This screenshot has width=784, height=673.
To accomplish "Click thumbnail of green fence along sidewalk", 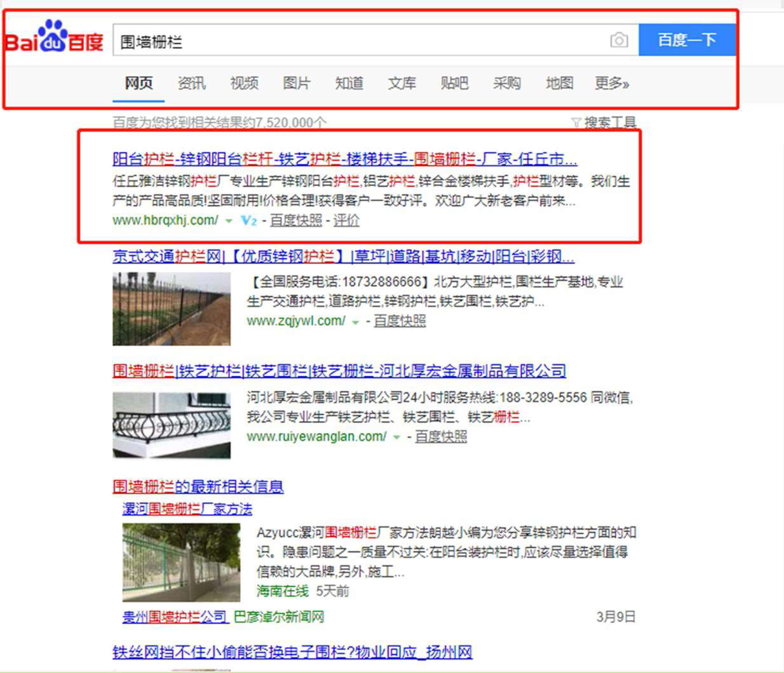I will [182, 563].
